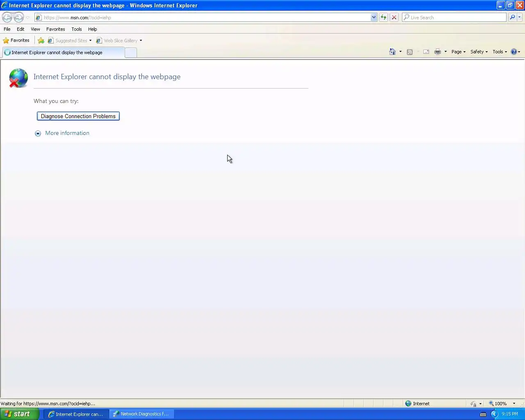Open the Windows Start menu

coord(20,414)
